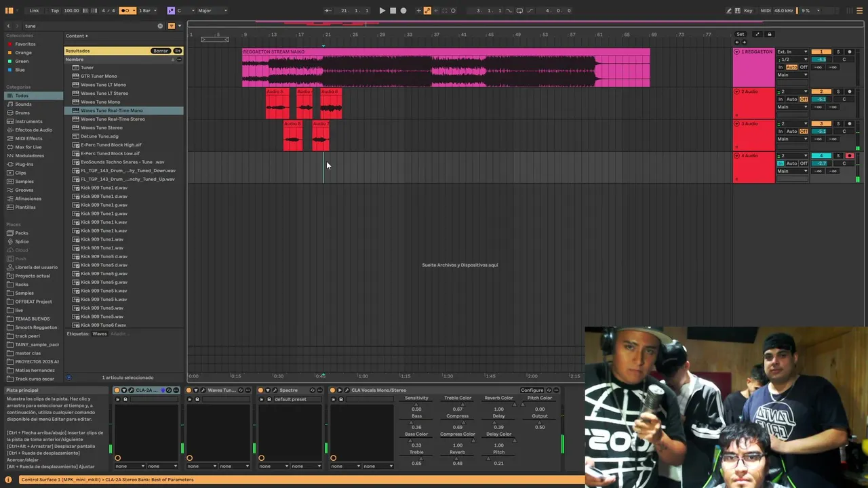Click the Tap tempo button

55,10
